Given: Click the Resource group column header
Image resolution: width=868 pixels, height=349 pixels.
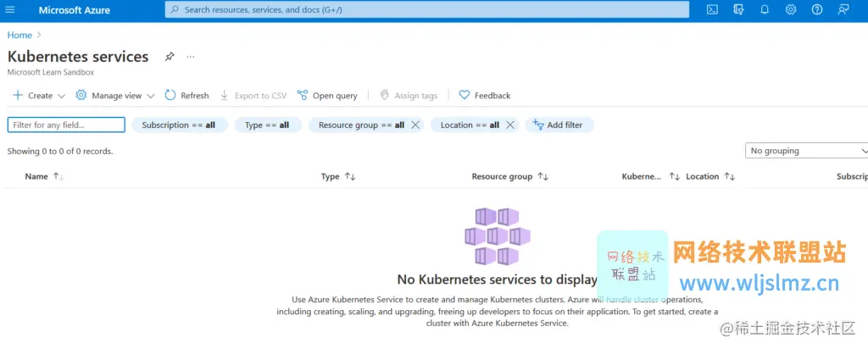Looking at the screenshot, I should click(502, 176).
